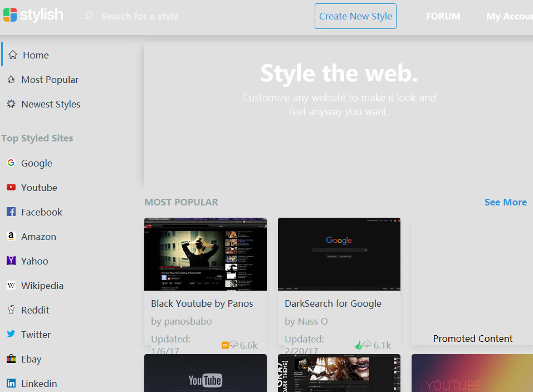Click the Linkedin icon in sidebar
This screenshot has width=533, height=392.
click(x=11, y=383)
